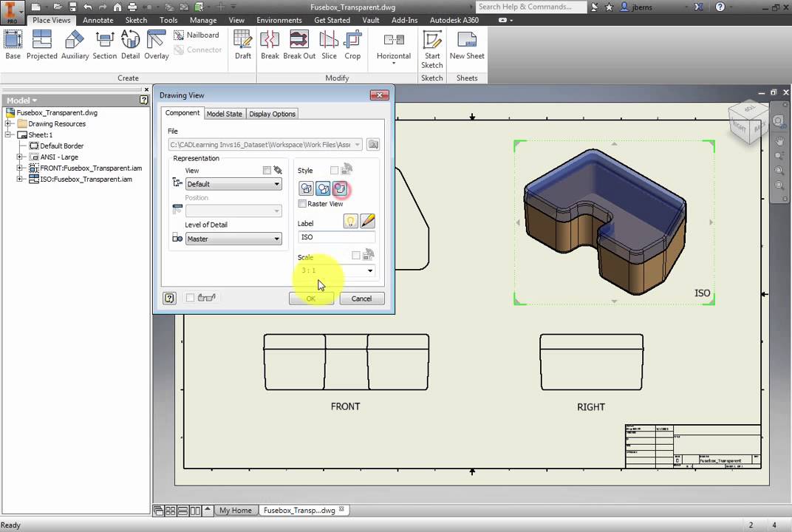The height and width of the screenshot is (532, 792).
Task: Open the Autodesk A360 ribbon tab
Action: click(x=454, y=20)
